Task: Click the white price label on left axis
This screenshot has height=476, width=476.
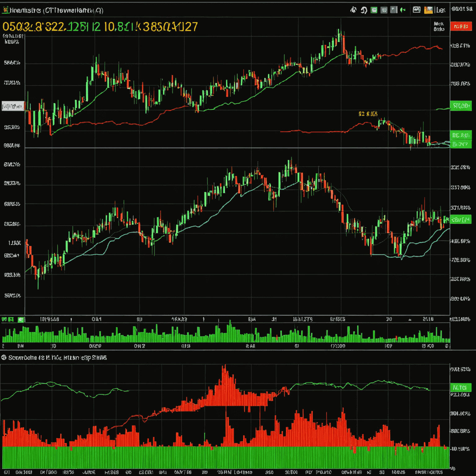Action: pos(13,106)
